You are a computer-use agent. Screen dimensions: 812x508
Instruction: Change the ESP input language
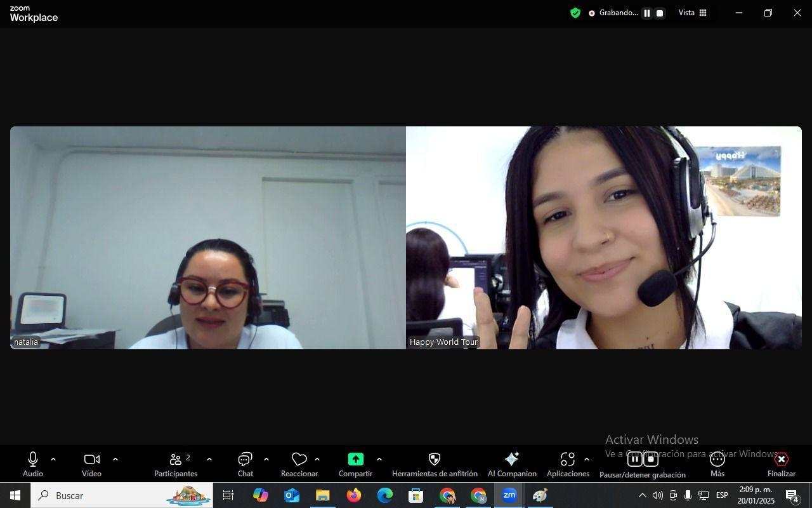722,495
